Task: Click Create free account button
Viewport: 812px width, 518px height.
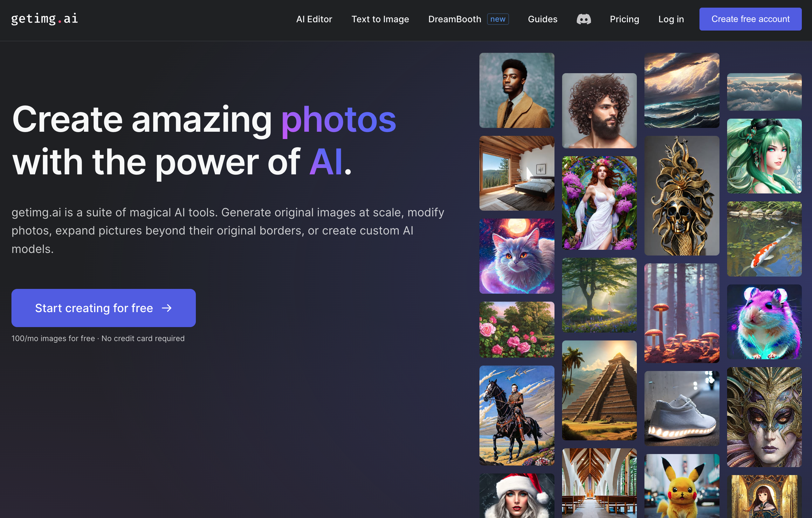Action: pyautogui.click(x=750, y=19)
